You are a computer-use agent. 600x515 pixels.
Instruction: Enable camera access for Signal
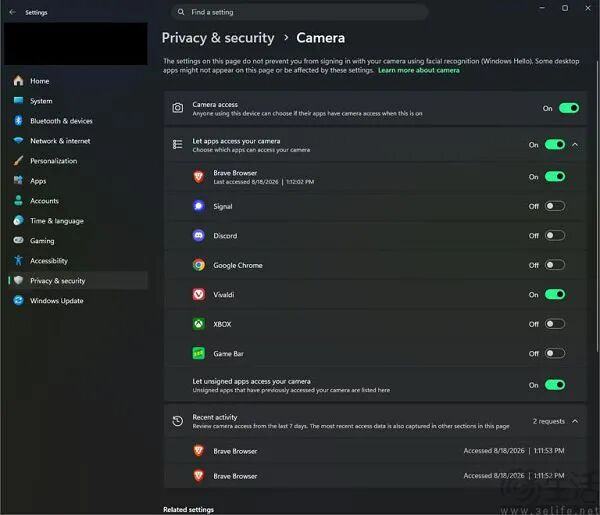[555, 206]
